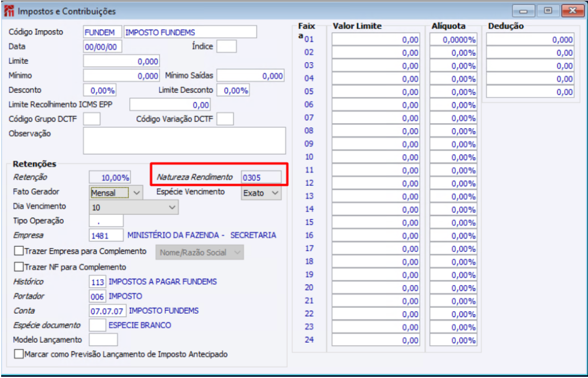Click Valor Limite field for faixa 05
588x378 pixels.
tap(375, 92)
